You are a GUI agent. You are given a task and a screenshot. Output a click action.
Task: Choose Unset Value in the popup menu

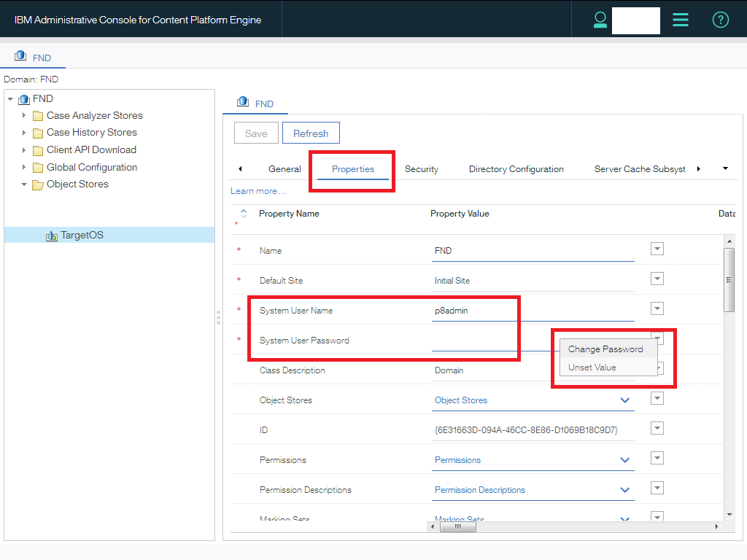[x=592, y=367]
